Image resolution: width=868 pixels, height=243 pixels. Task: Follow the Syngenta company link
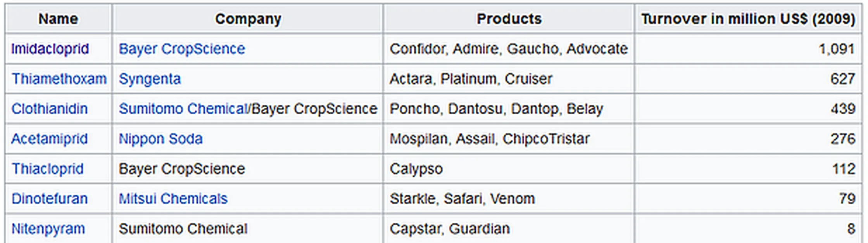150,79
